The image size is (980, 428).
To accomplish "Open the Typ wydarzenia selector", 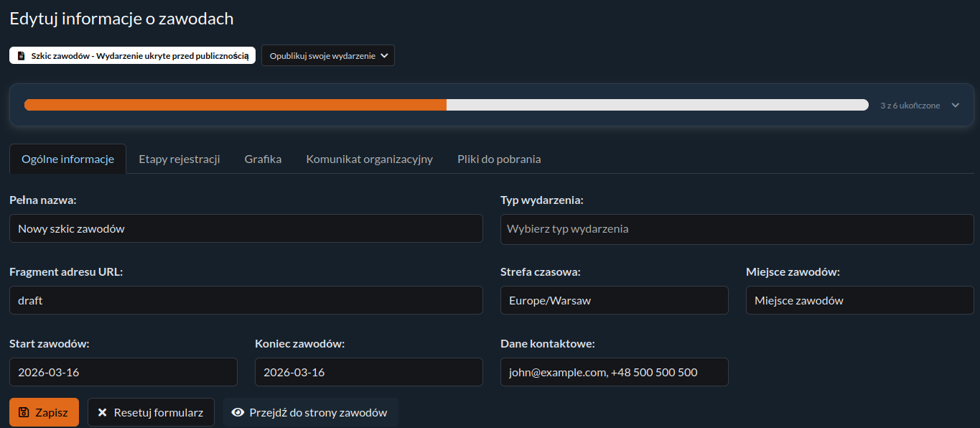I will [x=737, y=228].
